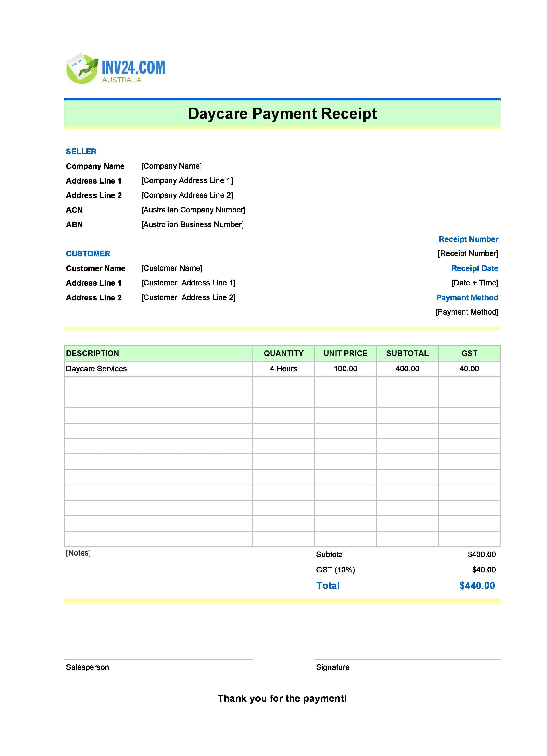This screenshot has height=756, width=547.
Task: Select the Daycare Payment Receipt title
Action: click(282, 114)
